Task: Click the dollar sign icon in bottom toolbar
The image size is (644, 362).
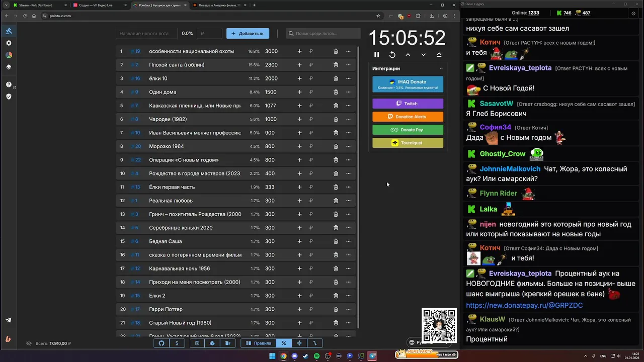Action: 177,343
